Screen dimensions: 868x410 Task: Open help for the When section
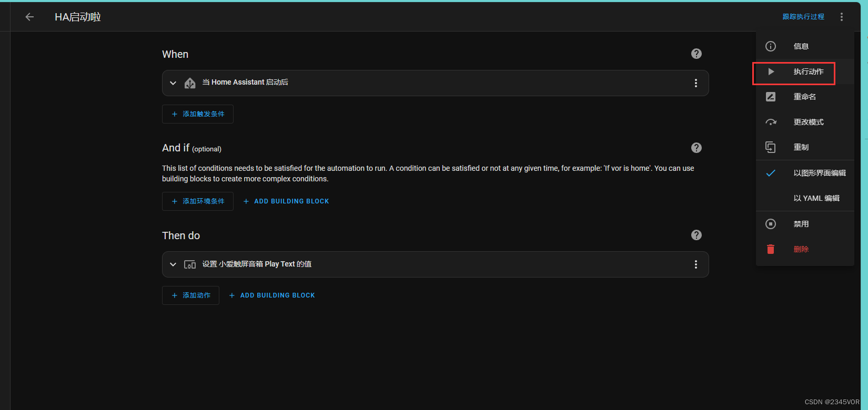697,54
